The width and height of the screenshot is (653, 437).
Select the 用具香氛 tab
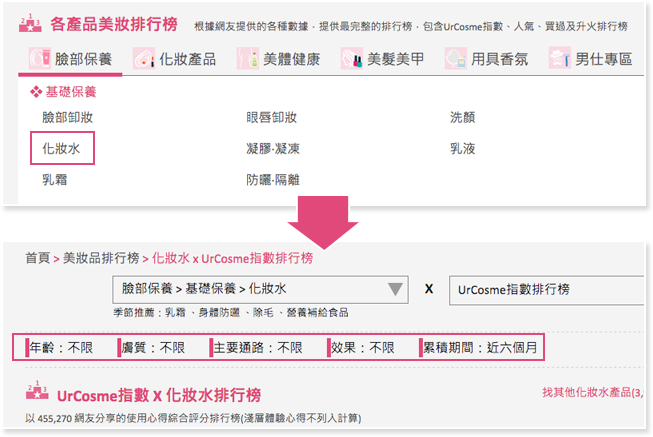click(486, 59)
